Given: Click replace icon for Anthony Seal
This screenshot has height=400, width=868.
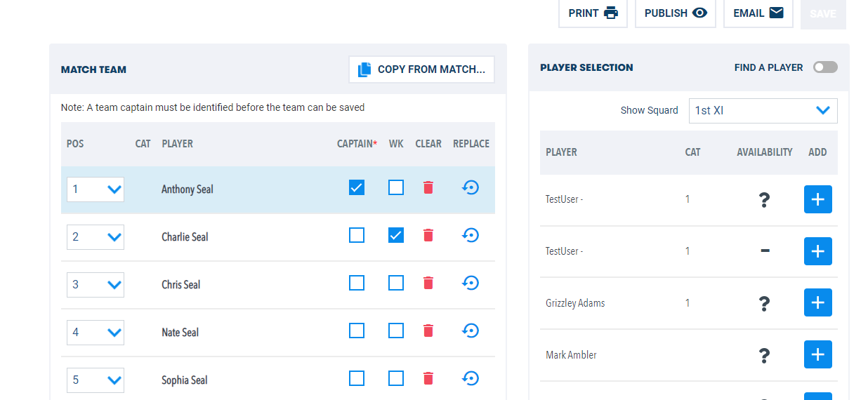Looking at the screenshot, I should click(471, 187).
